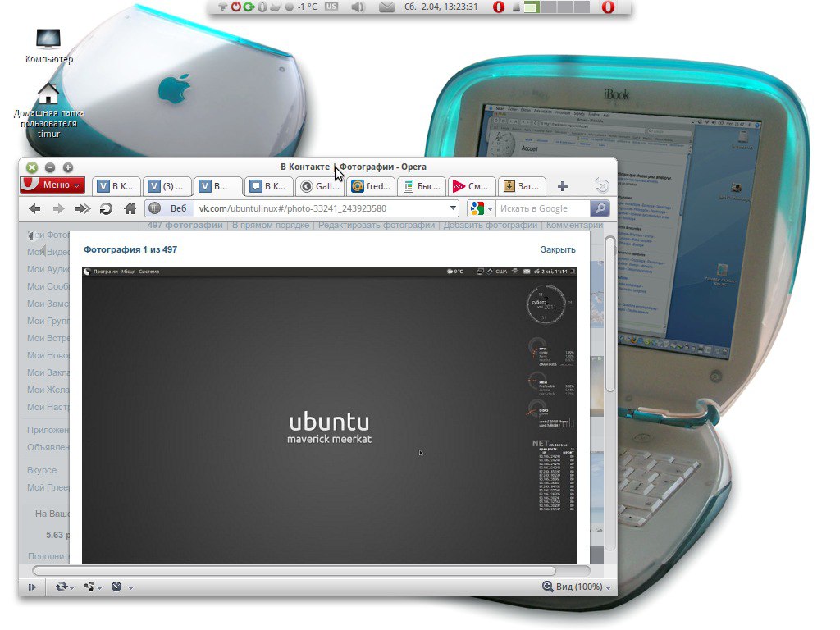
Task: Open the Opera Меню button
Action: coord(52,185)
